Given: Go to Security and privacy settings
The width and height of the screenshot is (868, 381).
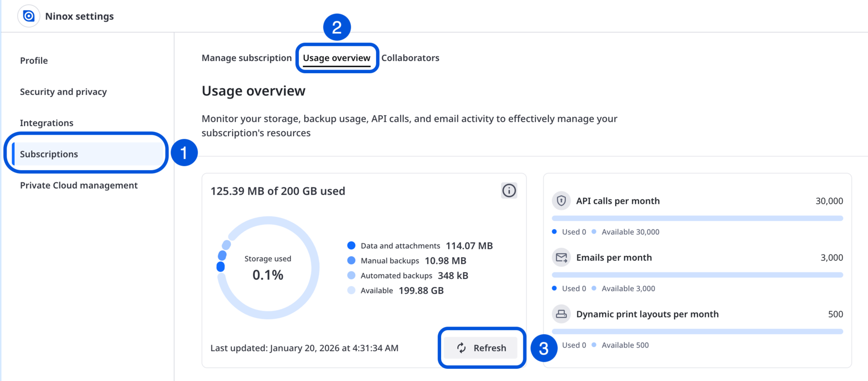Looking at the screenshot, I should coord(63,92).
